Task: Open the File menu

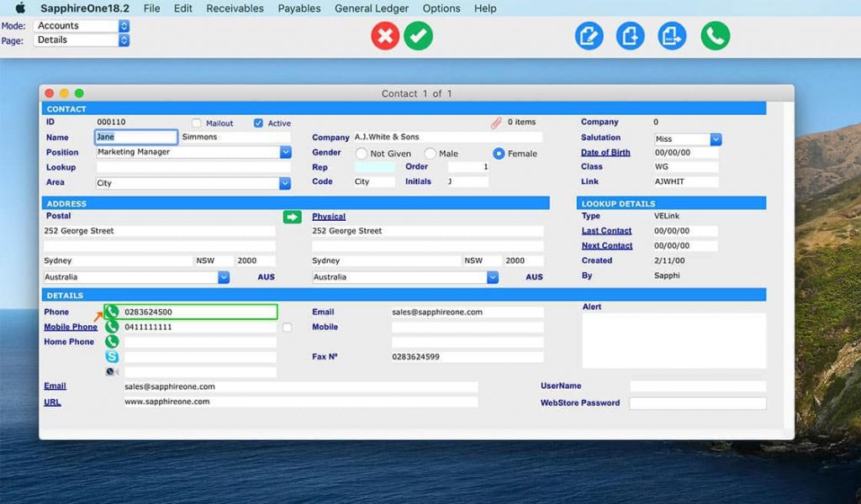Action: 151,8
